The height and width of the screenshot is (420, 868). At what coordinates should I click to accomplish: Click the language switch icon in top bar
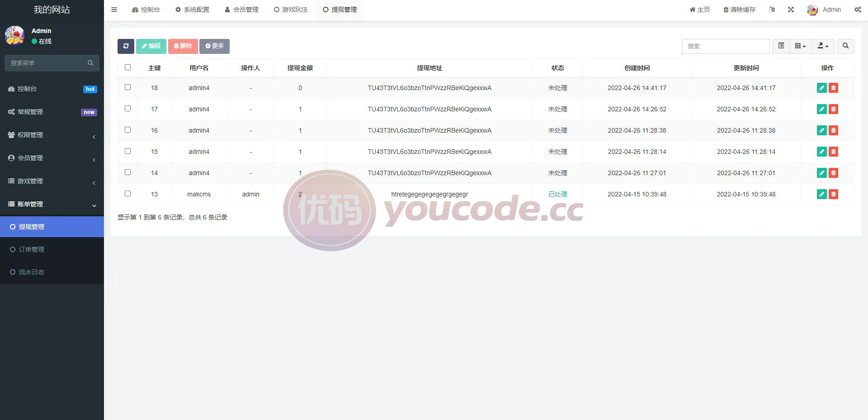(772, 10)
